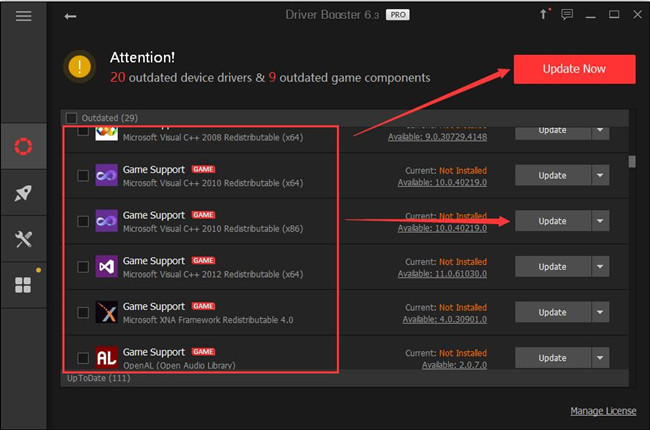Open the Manage License link

[603, 411]
